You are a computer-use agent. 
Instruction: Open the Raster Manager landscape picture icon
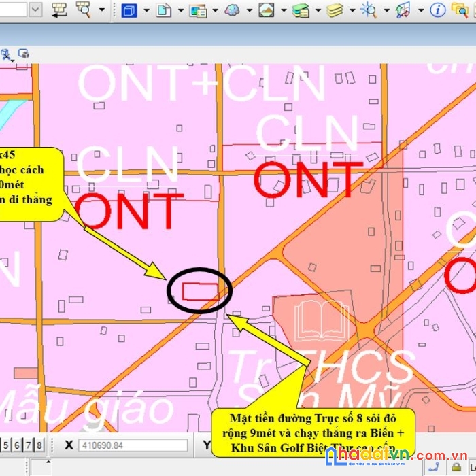click(267, 10)
